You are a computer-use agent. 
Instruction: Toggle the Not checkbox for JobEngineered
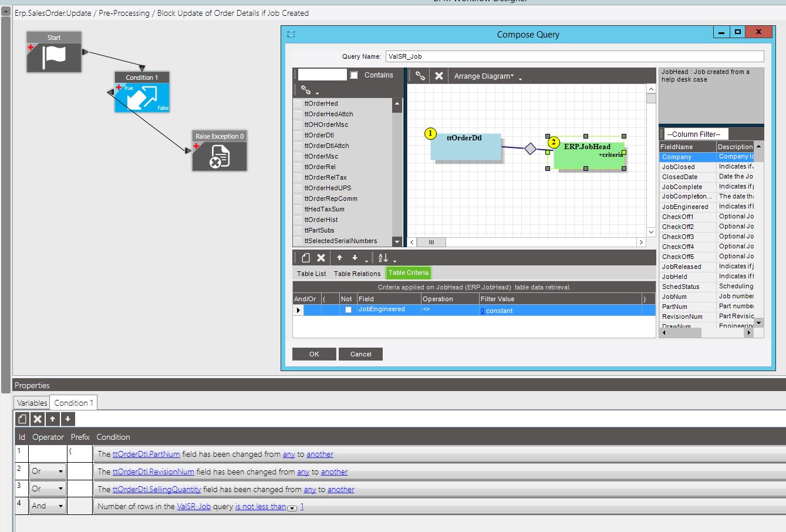(x=348, y=310)
